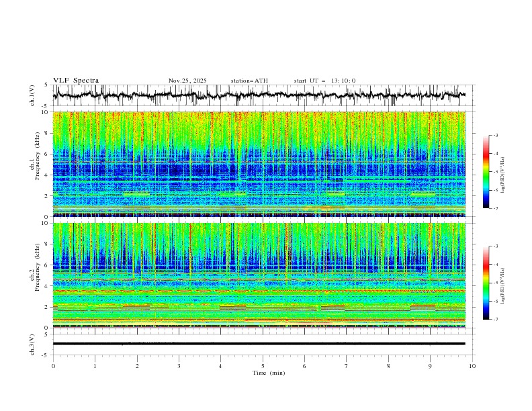Image resolution: width=532 pixels, height=411 pixels.
Task: Click the 'ch.1(V)' waveform axis label
Action: coord(32,95)
